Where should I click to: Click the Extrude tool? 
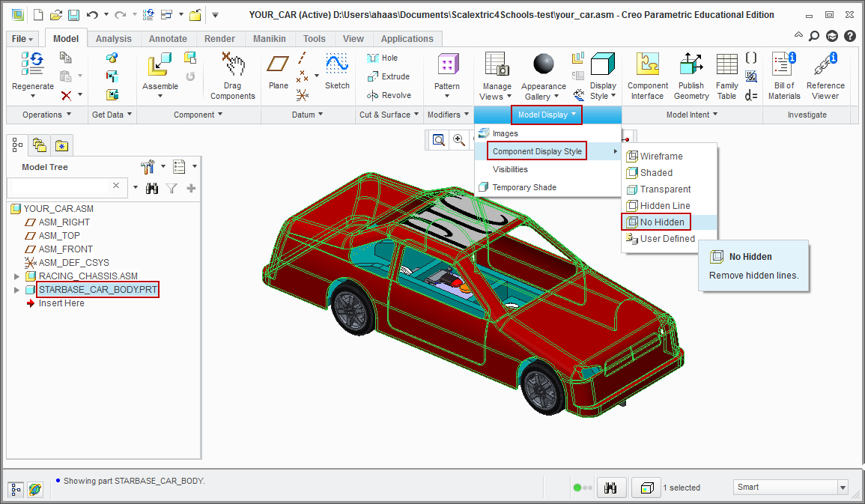click(x=389, y=76)
